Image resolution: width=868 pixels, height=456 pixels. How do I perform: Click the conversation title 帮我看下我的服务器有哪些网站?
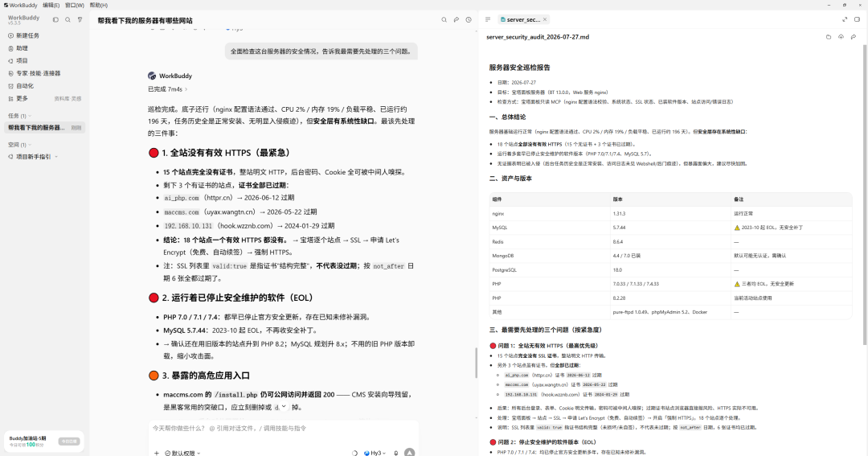pos(145,20)
